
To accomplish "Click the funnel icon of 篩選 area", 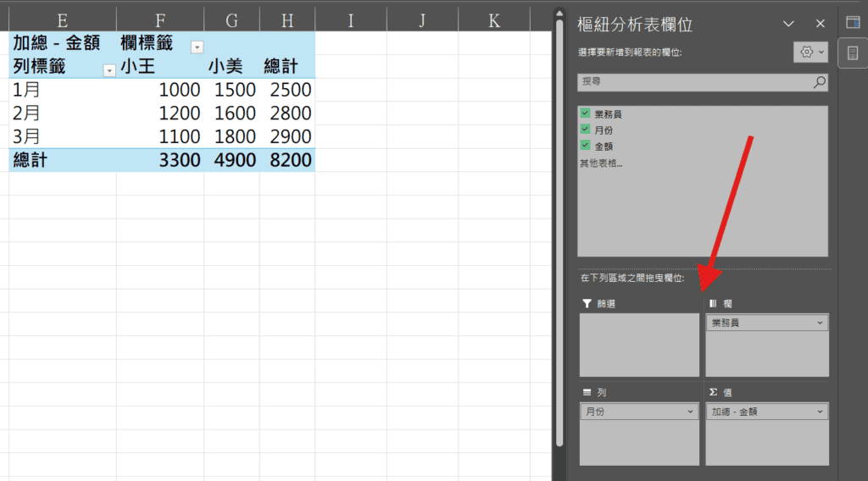I will pyautogui.click(x=587, y=303).
